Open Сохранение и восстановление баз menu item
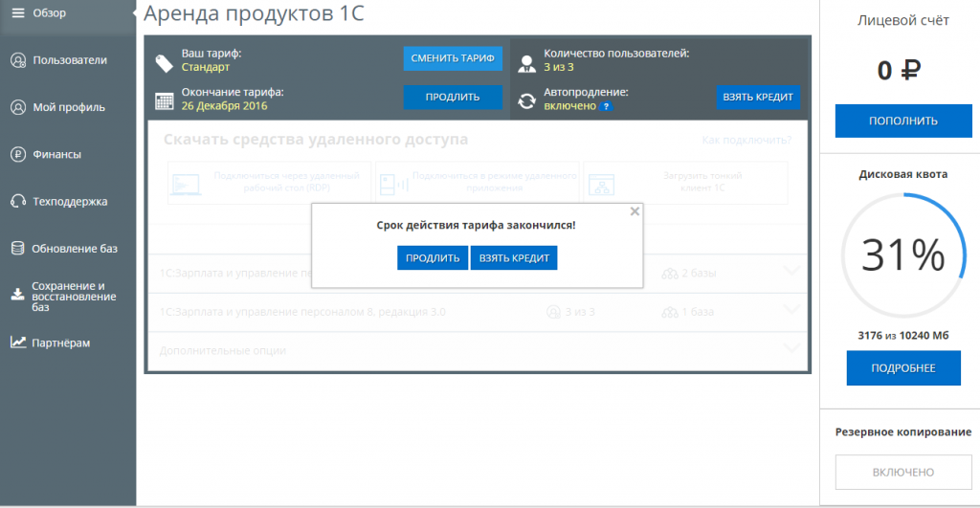Screen dimensions: 980x508 [x=73, y=296]
